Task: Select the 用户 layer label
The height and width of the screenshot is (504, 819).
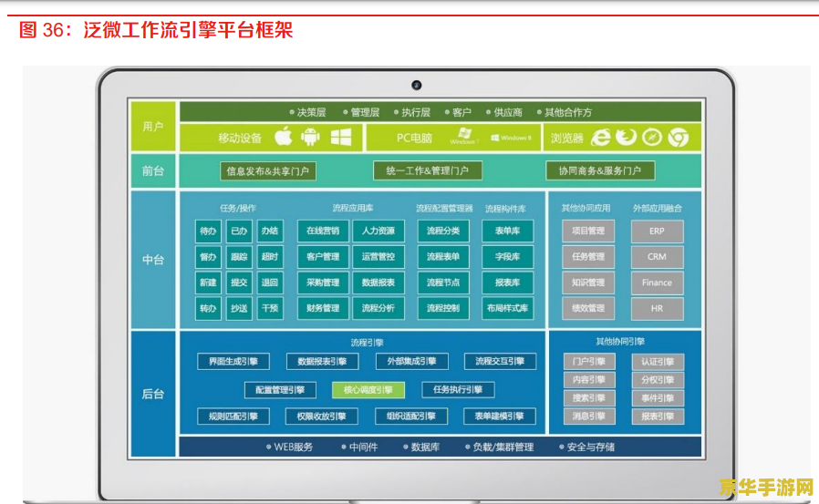Action: [x=153, y=127]
